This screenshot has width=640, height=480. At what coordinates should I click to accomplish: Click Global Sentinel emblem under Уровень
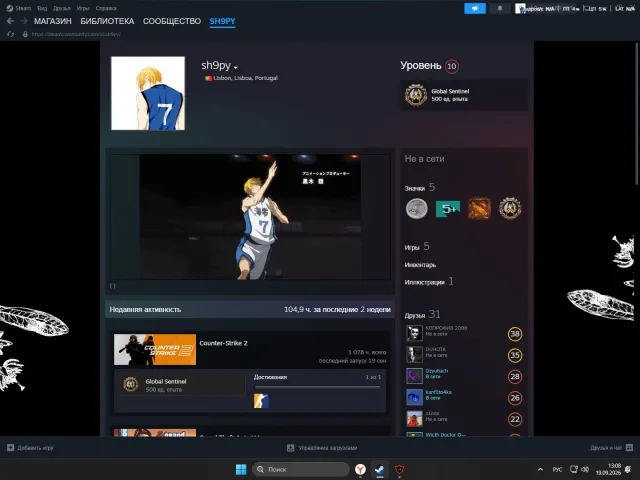(416, 95)
